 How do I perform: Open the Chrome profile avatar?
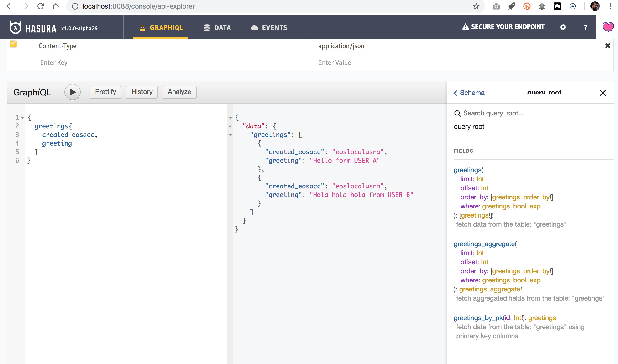tap(595, 6)
